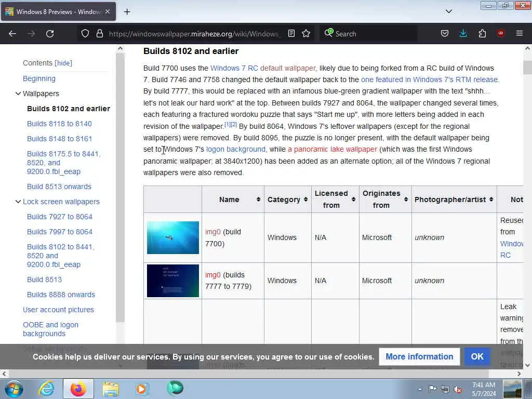Jump to Build 8513 onwards section
The height and width of the screenshot is (399, 532).
tap(59, 187)
